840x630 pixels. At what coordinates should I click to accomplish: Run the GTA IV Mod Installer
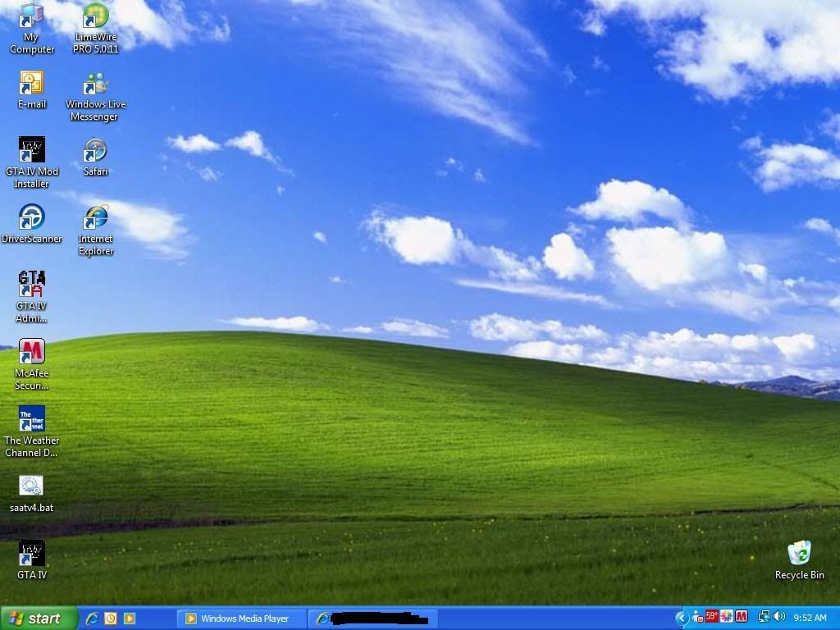pyautogui.click(x=31, y=152)
